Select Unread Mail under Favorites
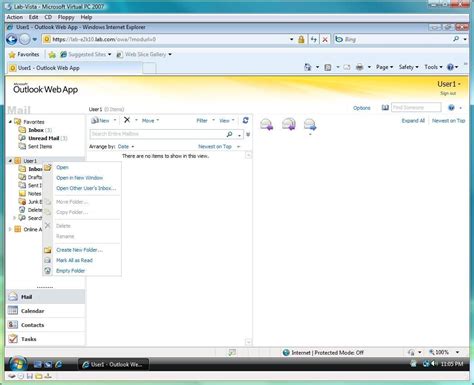Screen dimensions: 474x385 coord(44,138)
